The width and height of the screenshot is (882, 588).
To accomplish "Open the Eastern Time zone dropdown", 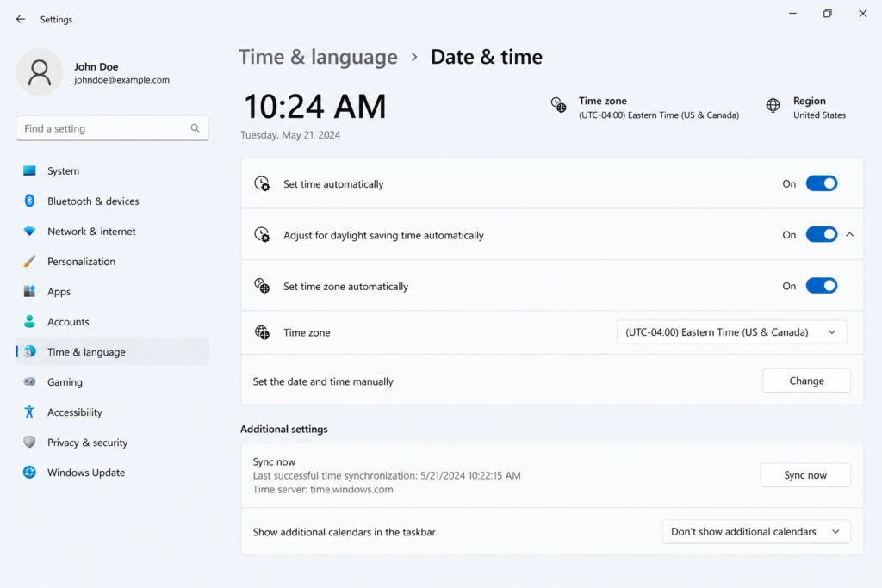I will (x=731, y=332).
